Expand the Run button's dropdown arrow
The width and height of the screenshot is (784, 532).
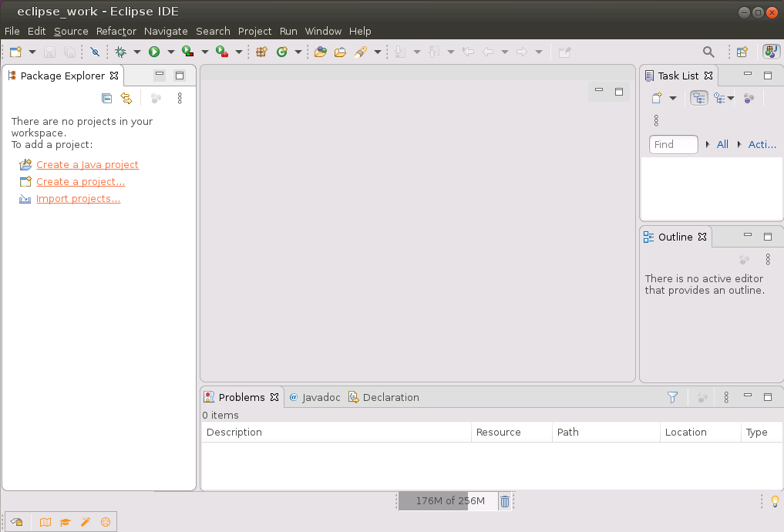pos(170,51)
